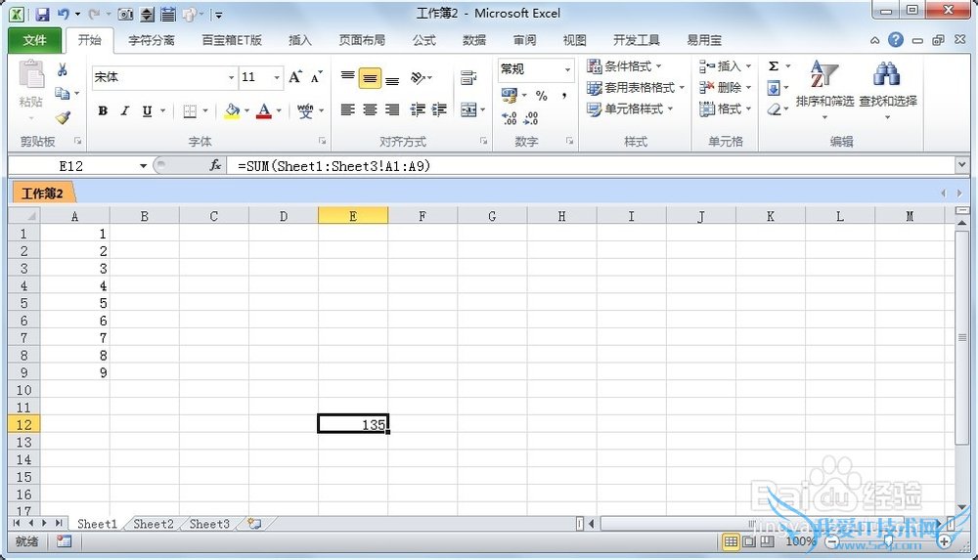Switch to 数据 Data tab
Image resolution: width=978 pixels, height=560 pixels.
[x=474, y=40]
